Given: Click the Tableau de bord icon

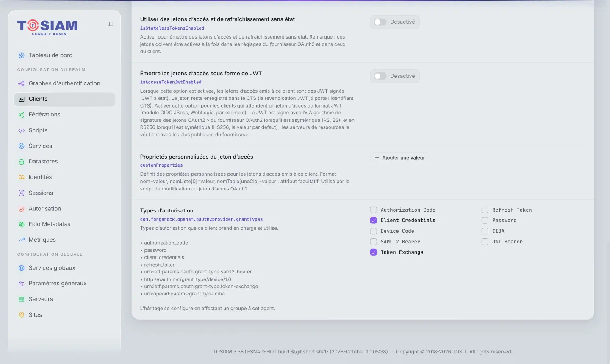Looking at the screenshot, I should (22, 55).
